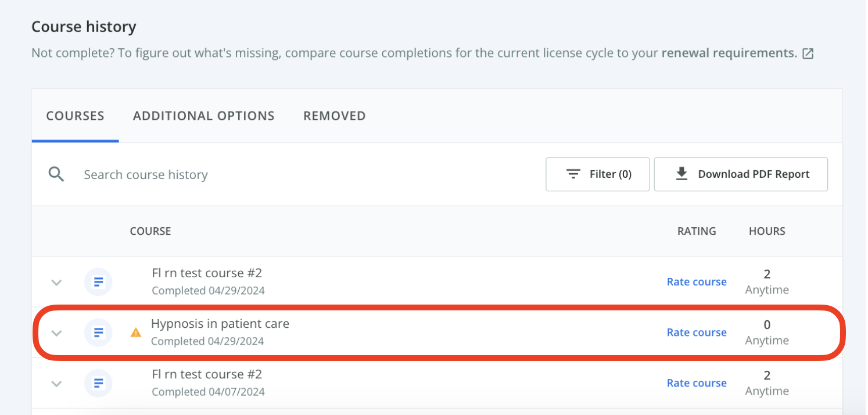The image size is (868, 415).
Task: Select the filter funnel icon
Action: point(573,174)
